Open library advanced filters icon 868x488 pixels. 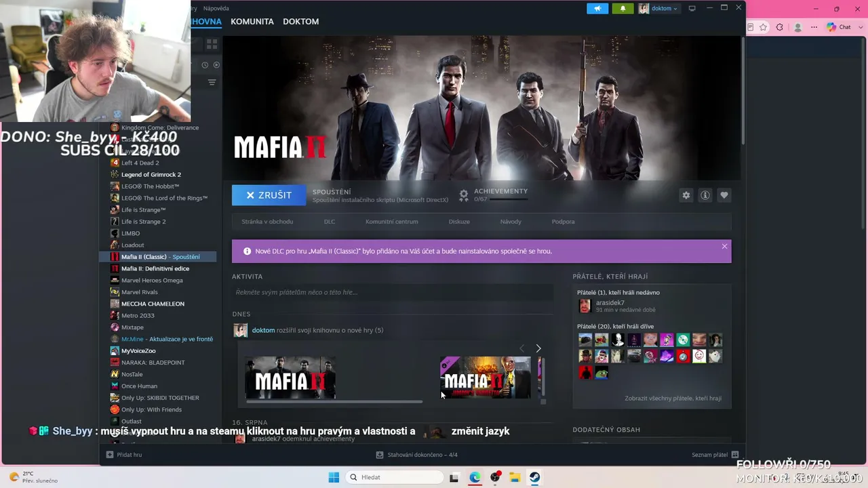(x=212, y=83)
